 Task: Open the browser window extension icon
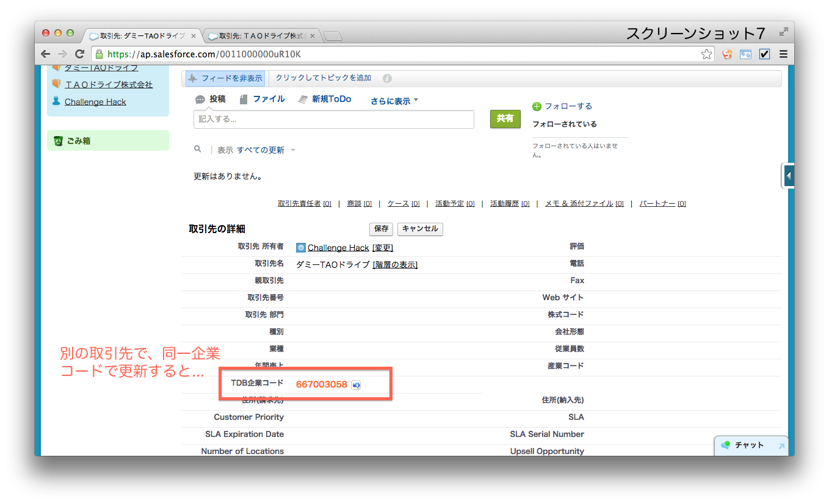[745, 54]
